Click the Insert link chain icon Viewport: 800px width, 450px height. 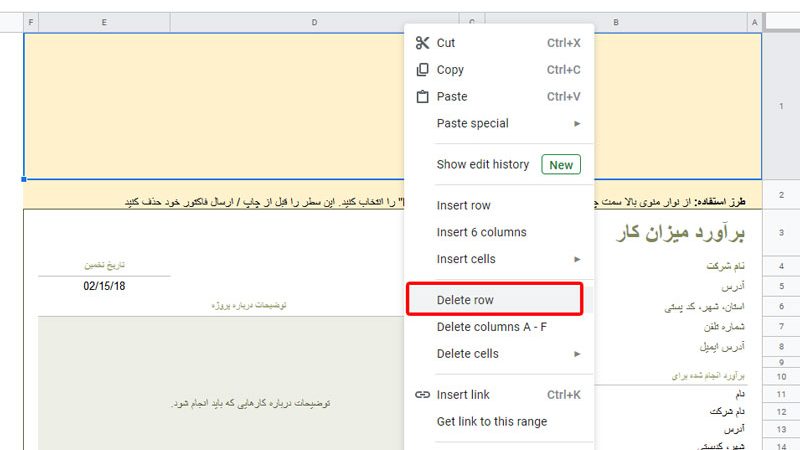point(422,395)
